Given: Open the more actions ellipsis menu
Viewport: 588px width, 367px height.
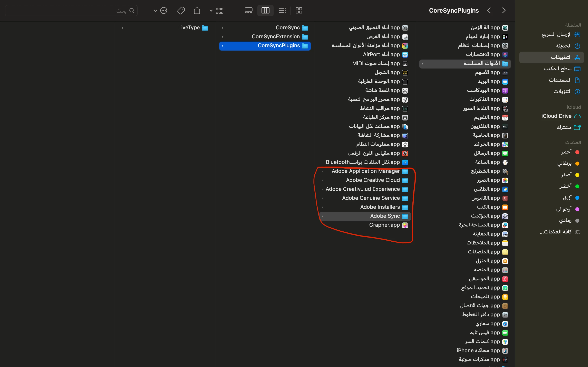Looking at the screenshot, I should coord(164,10).
